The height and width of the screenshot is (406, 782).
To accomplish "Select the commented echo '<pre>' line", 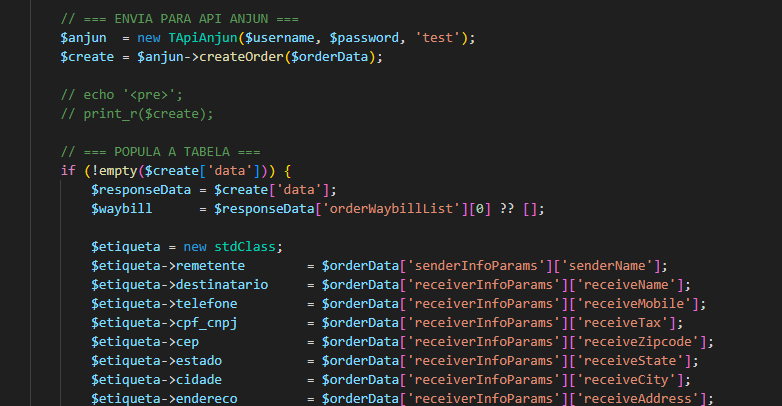I will 118,94.
